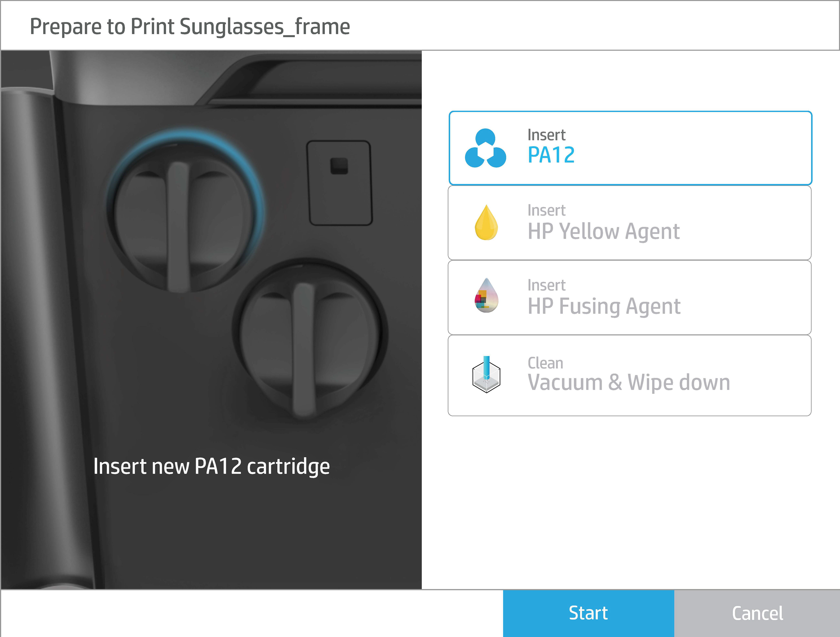Choose the HP Fusing Agent step label

pos(604,306)
